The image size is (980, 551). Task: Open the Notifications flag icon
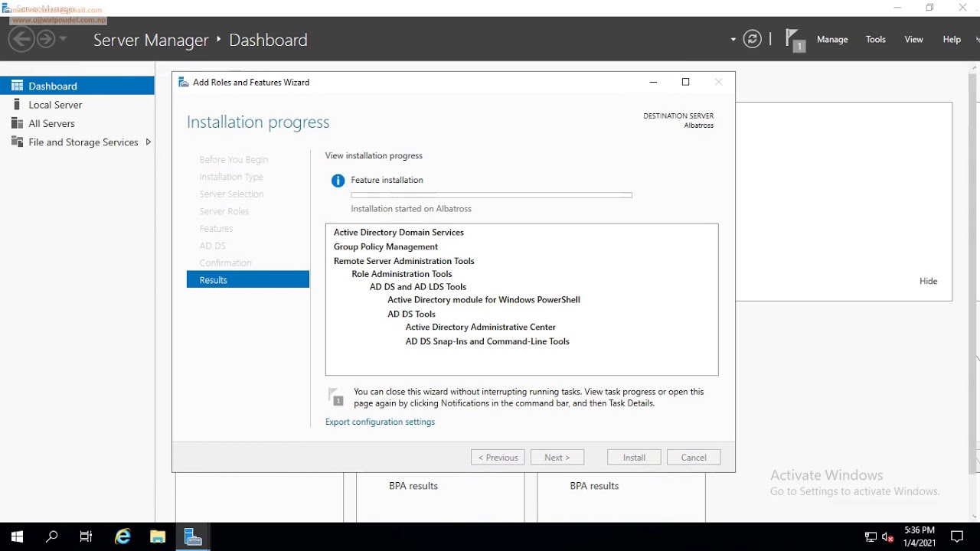(x=795, y=40)
